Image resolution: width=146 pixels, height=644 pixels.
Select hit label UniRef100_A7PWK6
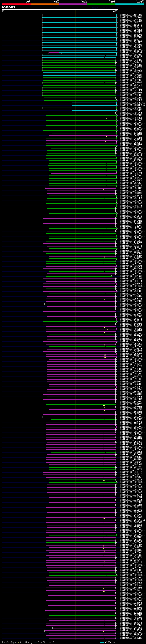point(131,110)
